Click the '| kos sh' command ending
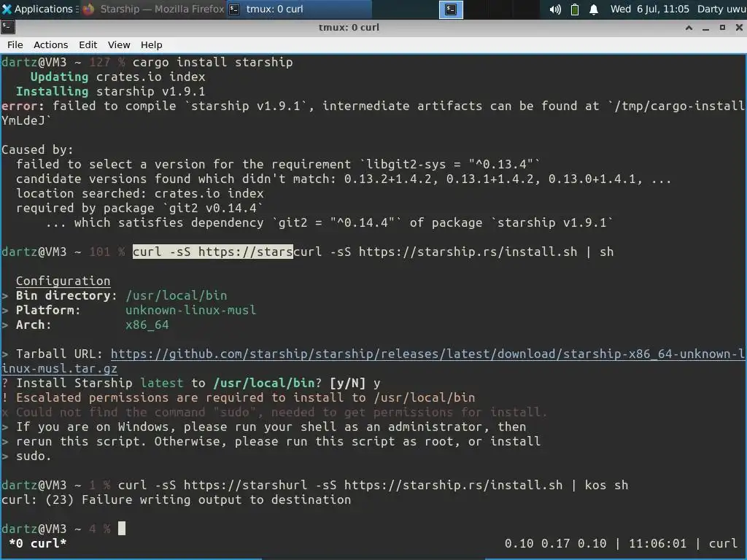Viewport: 747px width, 560px height. click(x=600, y=485)
